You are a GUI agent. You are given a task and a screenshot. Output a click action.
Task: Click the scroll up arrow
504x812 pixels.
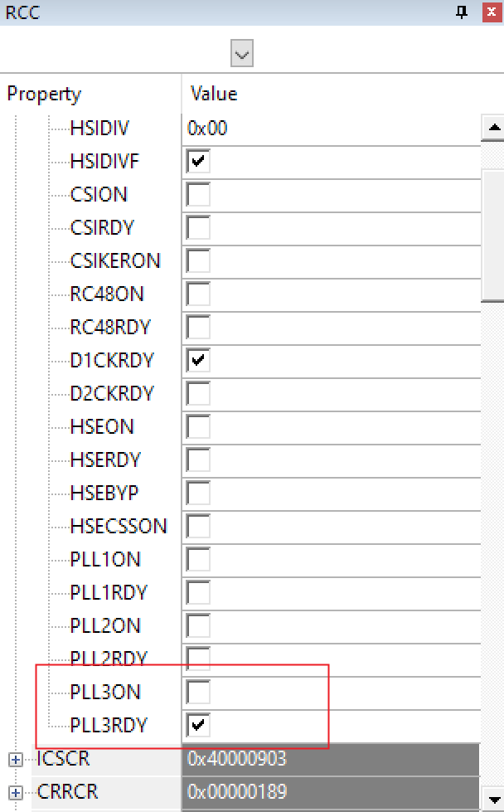tap(494, 128)
